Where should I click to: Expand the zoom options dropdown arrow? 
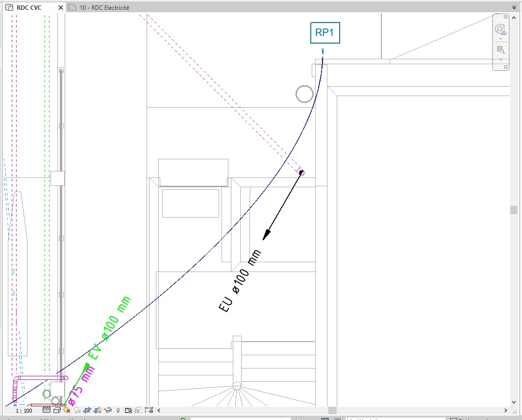coord(501,60)
